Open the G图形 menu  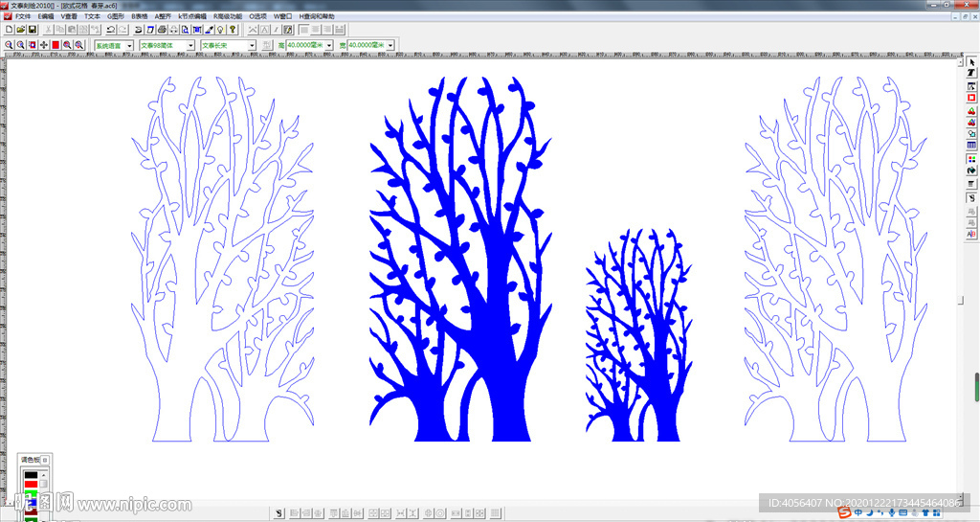(116, 16)
